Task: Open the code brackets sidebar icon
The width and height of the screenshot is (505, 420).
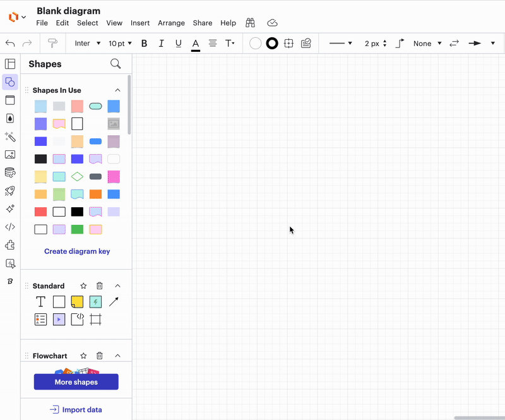Action: pos(10,227)
